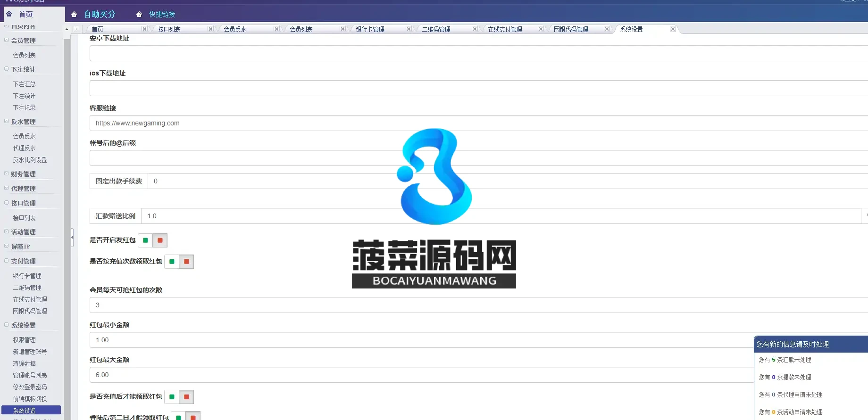
Task: Click the ios下载地址 input field
Action: point(479,88)
